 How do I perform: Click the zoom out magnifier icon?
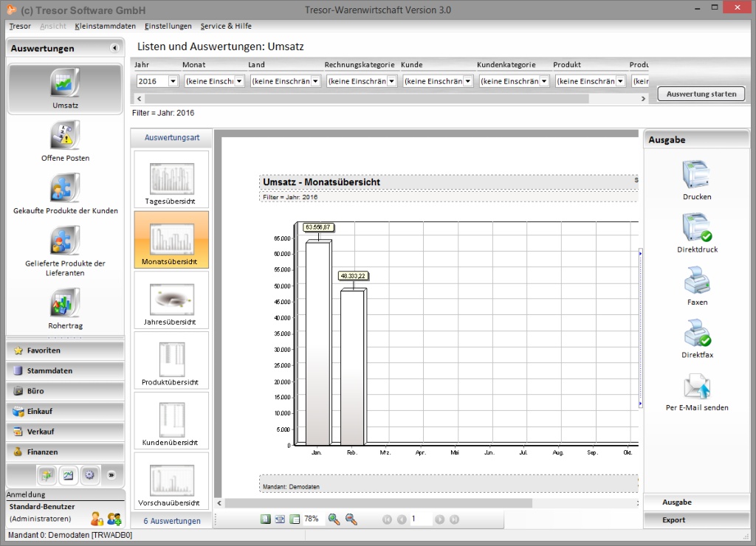(x=351, y=519)
